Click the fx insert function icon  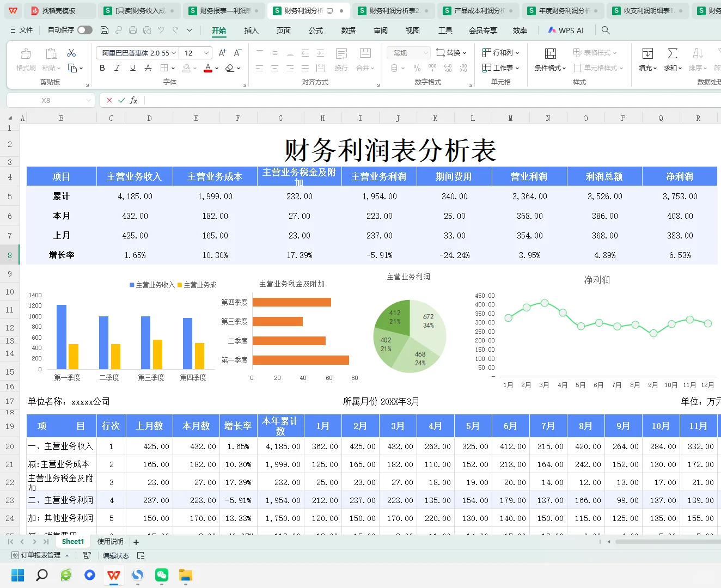[133, 100]
